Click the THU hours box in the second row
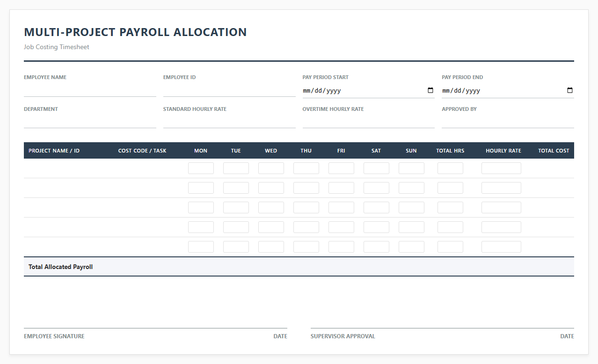 (306, 188)
